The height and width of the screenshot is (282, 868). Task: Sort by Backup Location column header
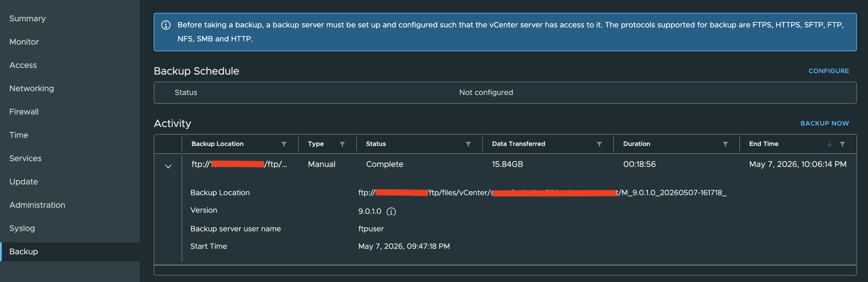pyautogui.click(x=217, y=144)
